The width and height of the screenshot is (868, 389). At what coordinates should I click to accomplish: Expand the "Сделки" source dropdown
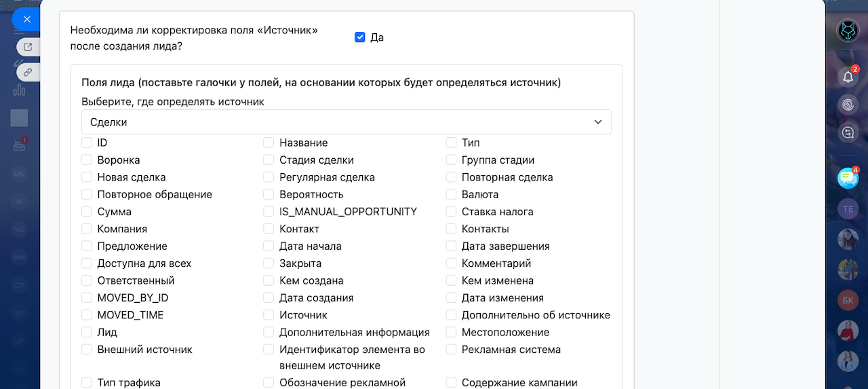pos(346,122)
